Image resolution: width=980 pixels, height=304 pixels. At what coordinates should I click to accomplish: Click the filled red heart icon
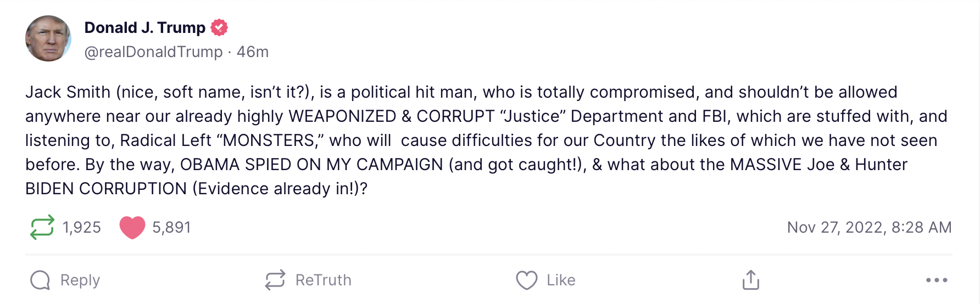point(132,227)
